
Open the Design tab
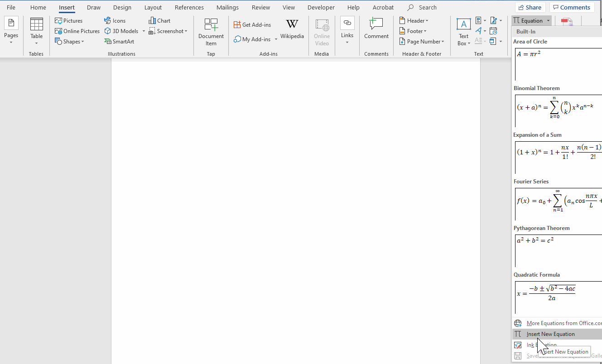pyautogui.click(x=122, y=7)
